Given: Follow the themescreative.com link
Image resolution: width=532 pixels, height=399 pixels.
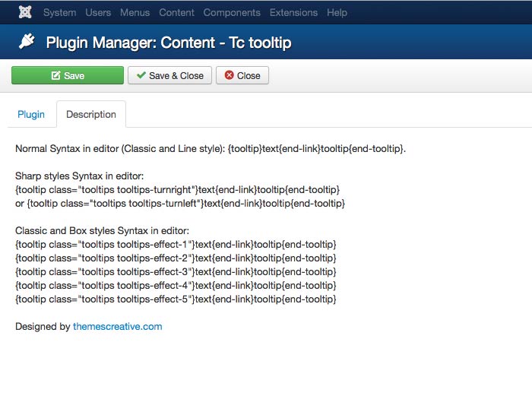Looking at the screenshot, I should tap(117, 327).
